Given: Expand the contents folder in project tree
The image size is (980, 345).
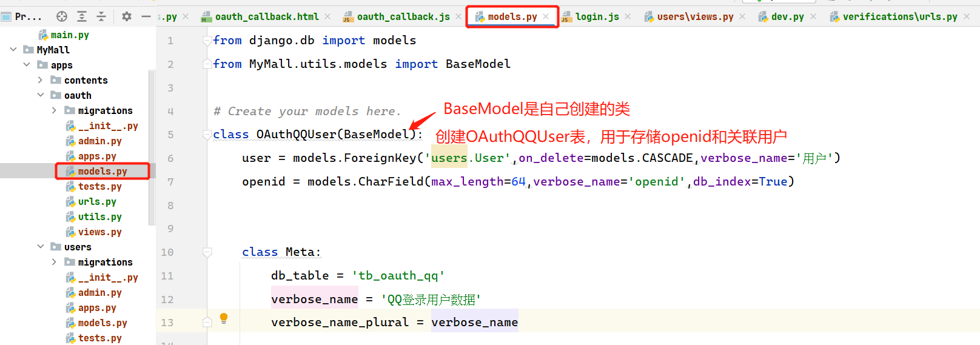Looking at the screenshot, I should click(x=41, y=80).
